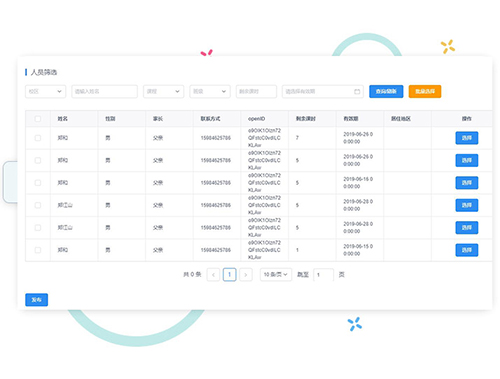Click 选择 button for the 2019-06-15 row

coord(467,250)
